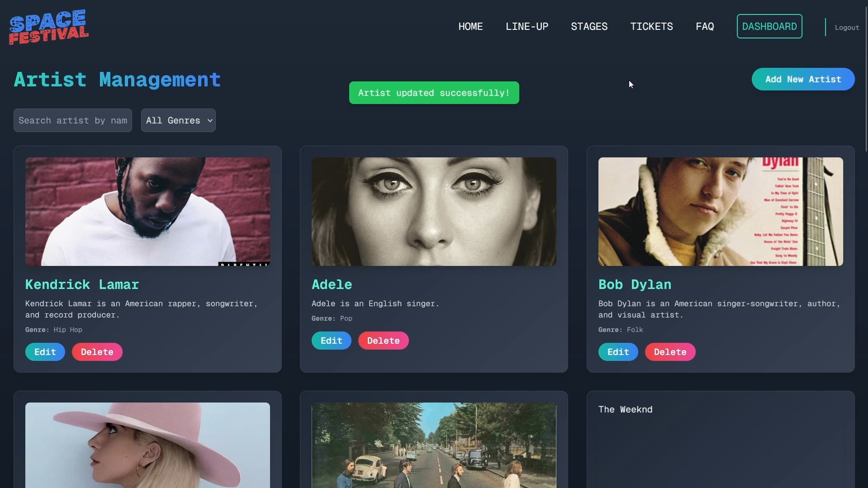Open the HOME menu item
This screenshot has width=868, height=488.
pyautogui.click(x=470, y=27)
